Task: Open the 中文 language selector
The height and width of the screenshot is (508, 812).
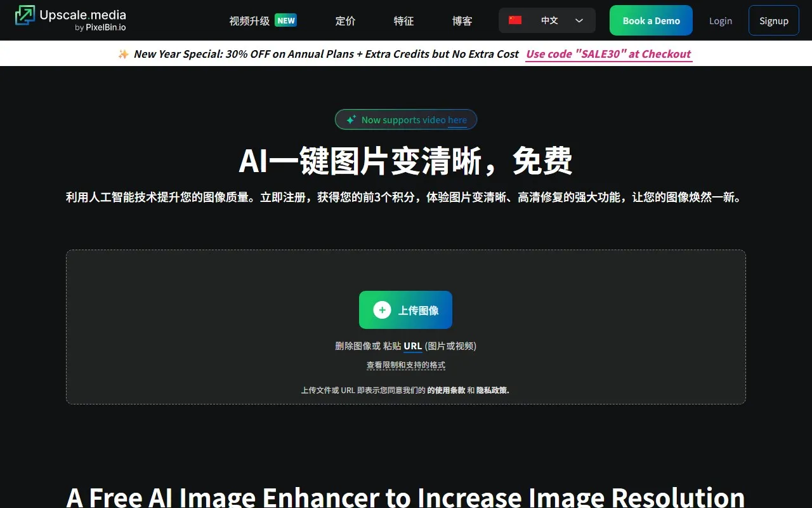Action: click(x=549, y=20)
